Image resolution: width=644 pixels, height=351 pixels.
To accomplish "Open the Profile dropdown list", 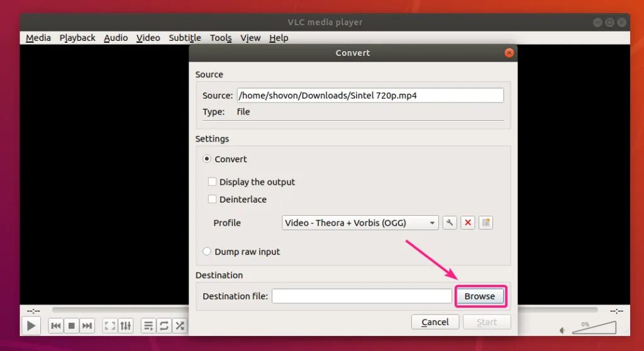I will click(x=360, y=223).
